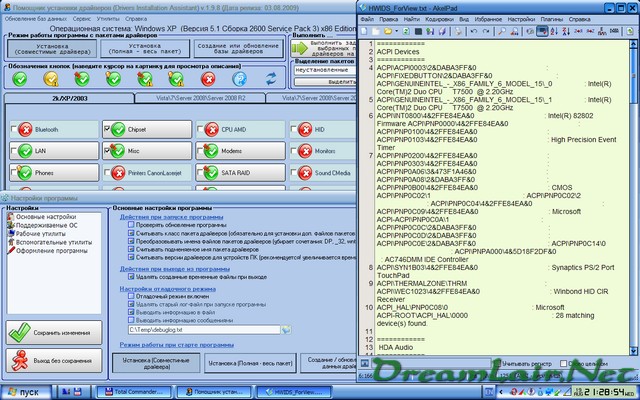The height and width of the screenshot is (400, 640).
Task: Click the new document icon in AkelPad
Action: click(x=366, y=30)
